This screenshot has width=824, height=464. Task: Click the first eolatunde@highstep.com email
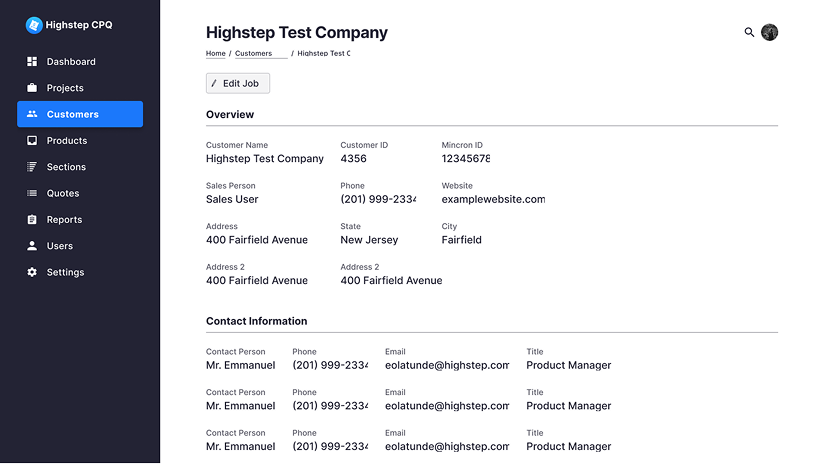tap(447, 365)
